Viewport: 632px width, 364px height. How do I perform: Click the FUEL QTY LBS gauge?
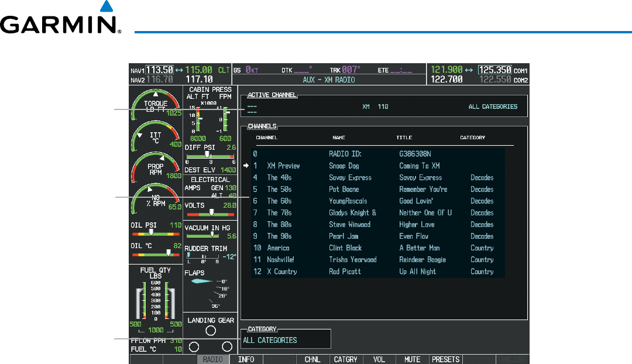point(156,300)
